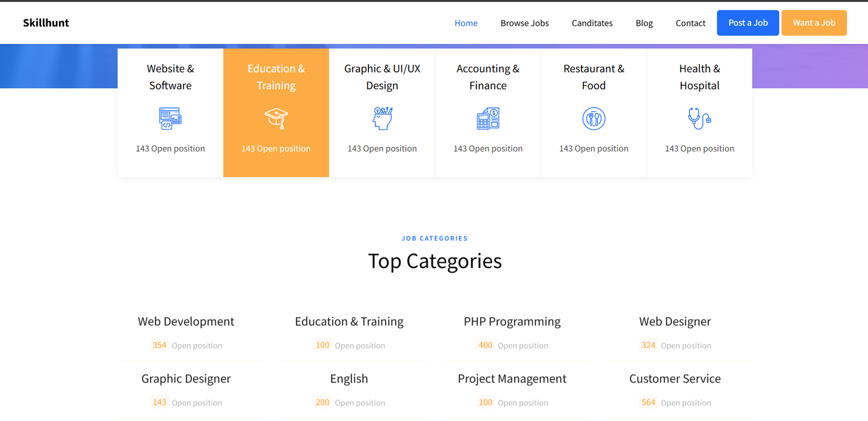This screenshot has height=421, width=868.
Task: Click the fork and spoon Restaurant & Food icon
Action: point(594,118)
